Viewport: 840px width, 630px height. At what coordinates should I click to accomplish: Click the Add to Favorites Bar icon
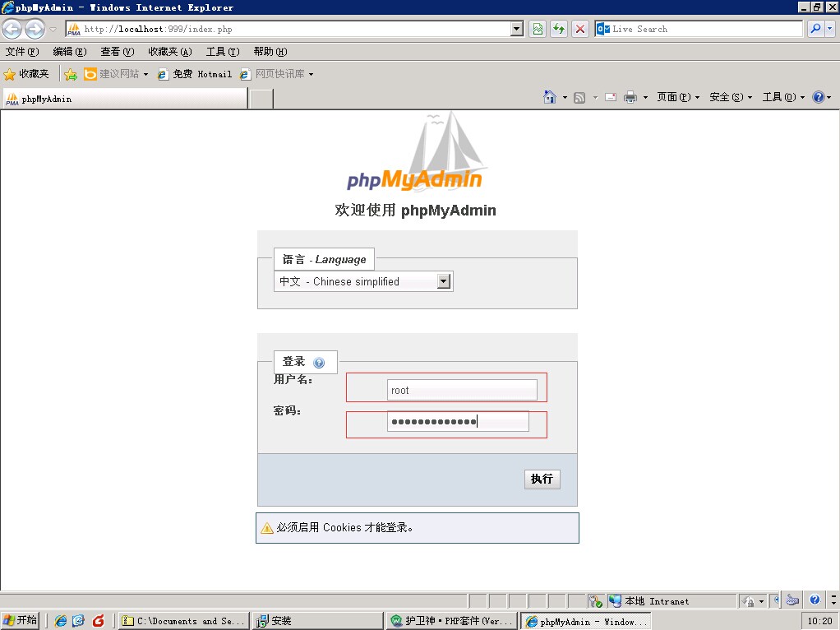[x=71, y=74]
